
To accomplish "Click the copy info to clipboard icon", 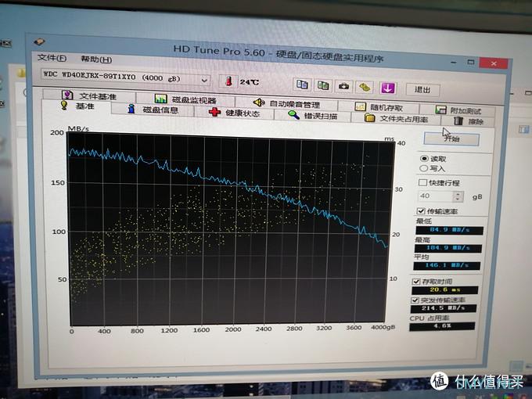I will (302, 84).
